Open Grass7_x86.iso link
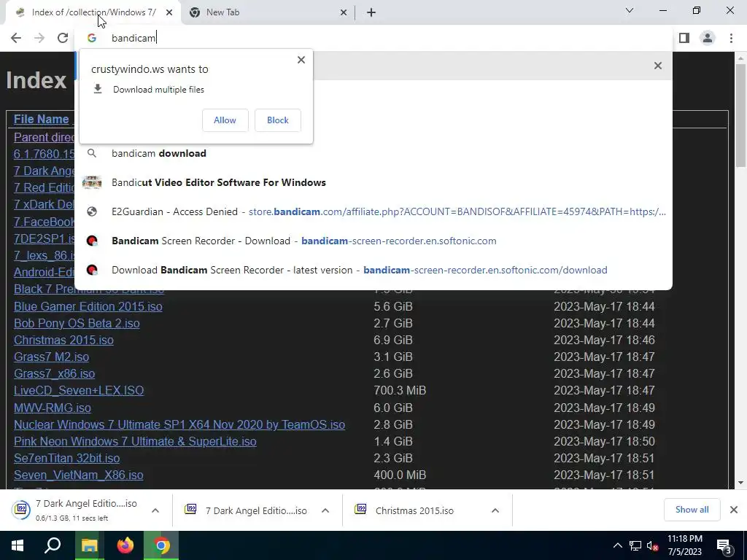This screenshot has height=560, width=747. (54, 374)
